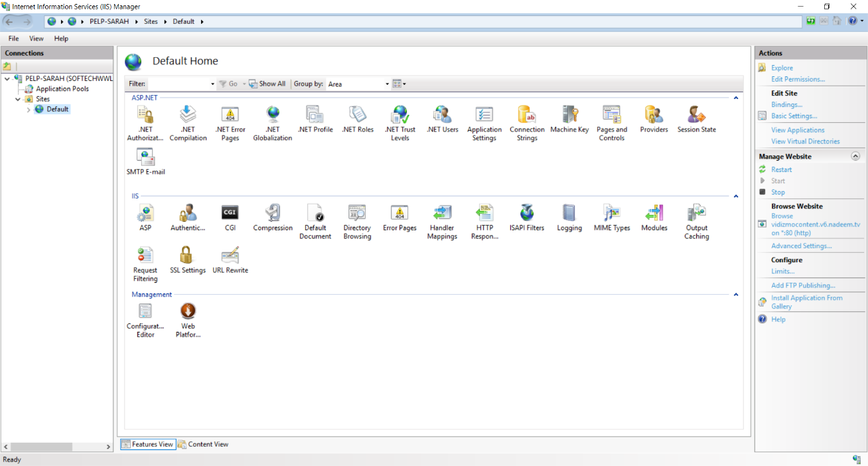Screen dimensions: 868x466
Task: Open the Group by Area dropdown
Action: [x=358, y=84]
